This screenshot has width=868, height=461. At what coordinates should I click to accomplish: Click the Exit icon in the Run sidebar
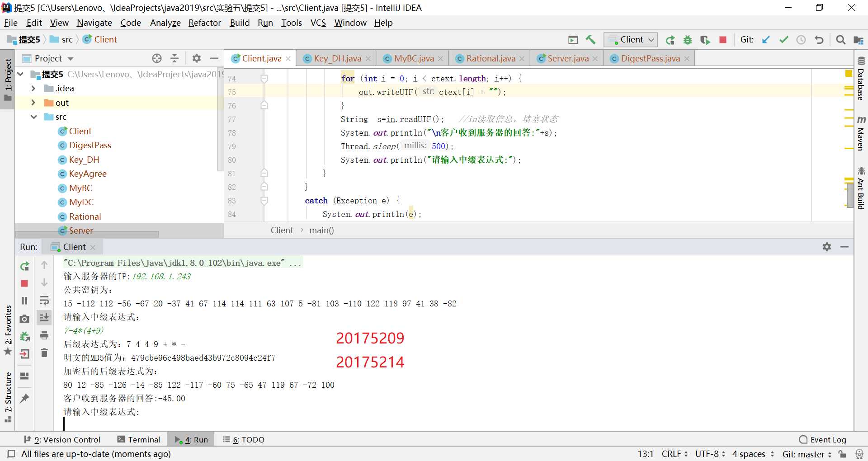click(25, 354)
